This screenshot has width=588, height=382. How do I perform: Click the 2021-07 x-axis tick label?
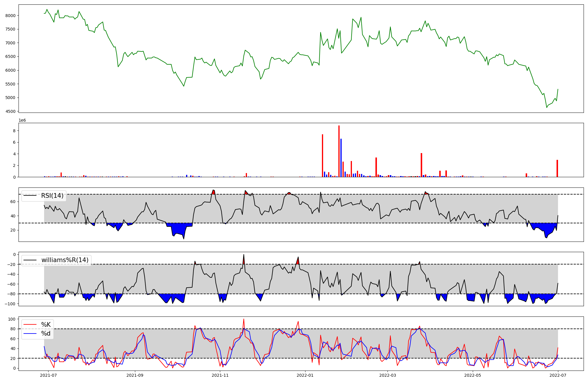click(x=48, y=375)
